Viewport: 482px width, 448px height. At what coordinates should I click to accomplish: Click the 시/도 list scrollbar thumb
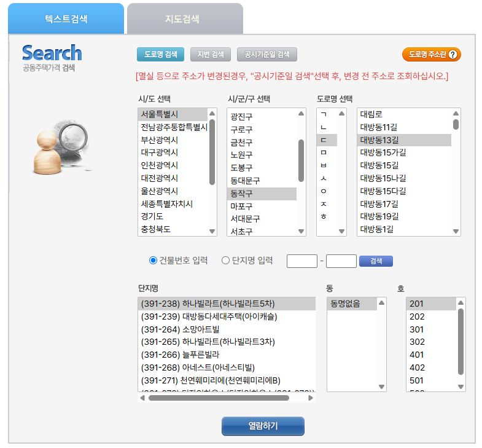click(212, 152)
